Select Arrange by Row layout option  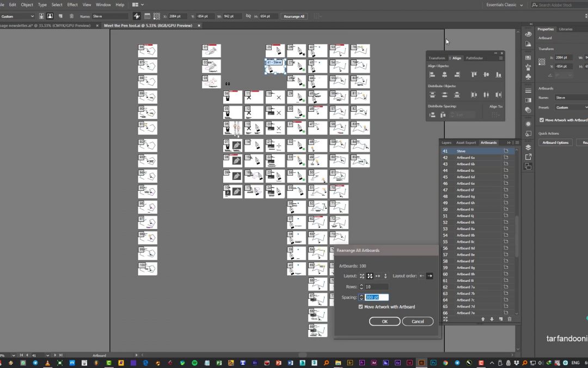pos(378,276)
